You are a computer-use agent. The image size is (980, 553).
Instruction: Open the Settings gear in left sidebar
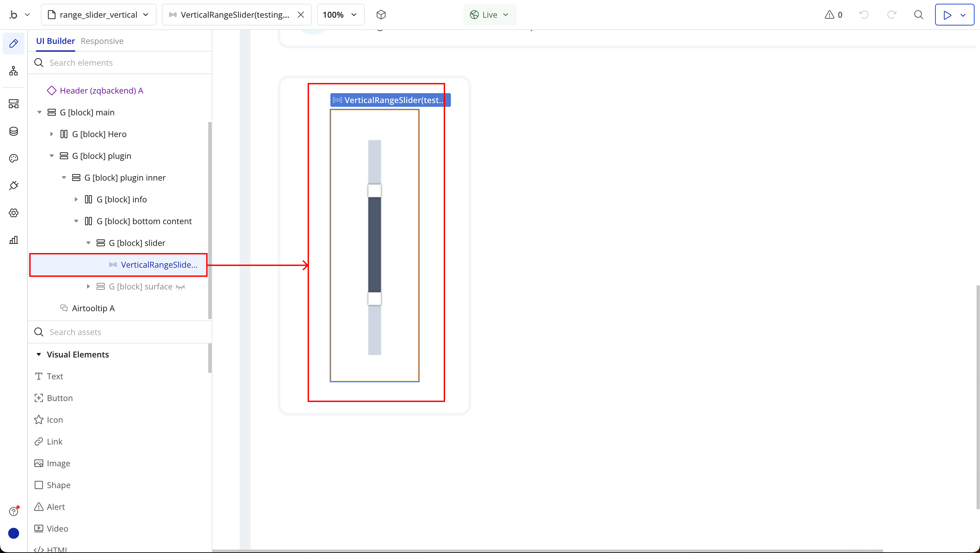[14, 213]
